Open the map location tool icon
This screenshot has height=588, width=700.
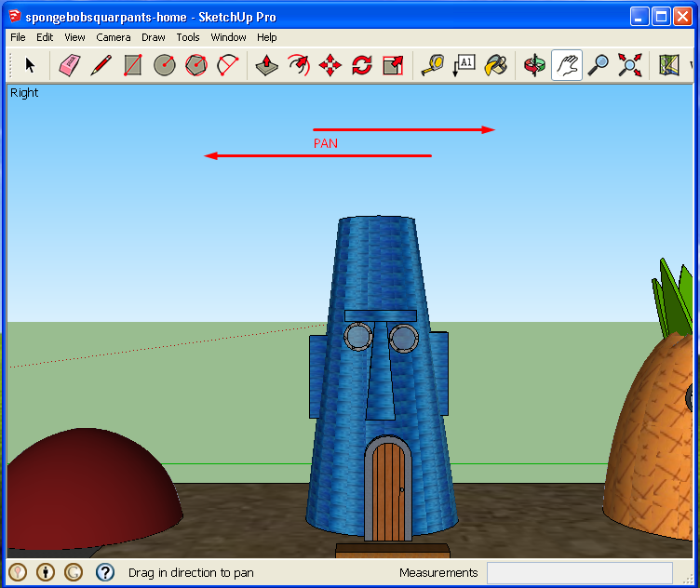point(669,65)
